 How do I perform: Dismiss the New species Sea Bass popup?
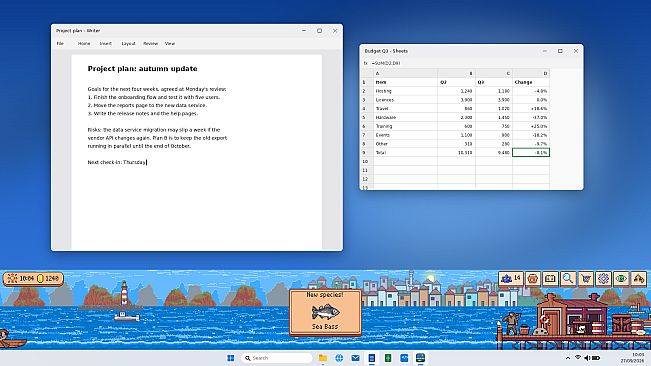pyautogui.click(x=325, y=312)
